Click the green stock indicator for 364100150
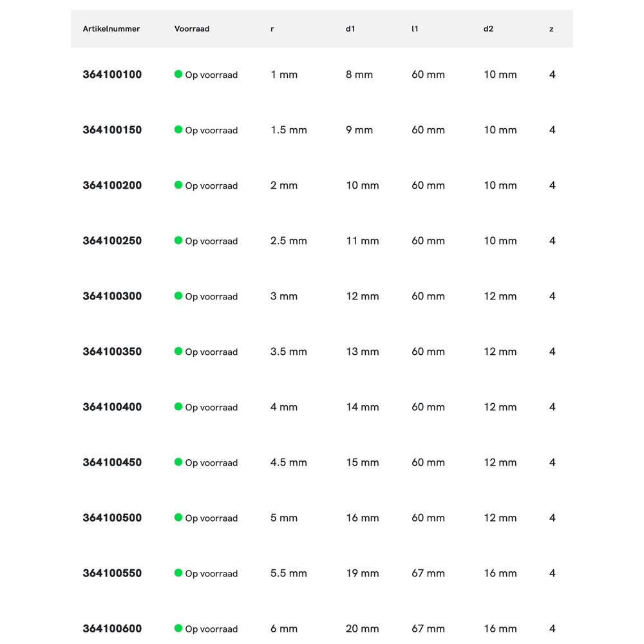644x644 pixels. (x=178, y=129)
